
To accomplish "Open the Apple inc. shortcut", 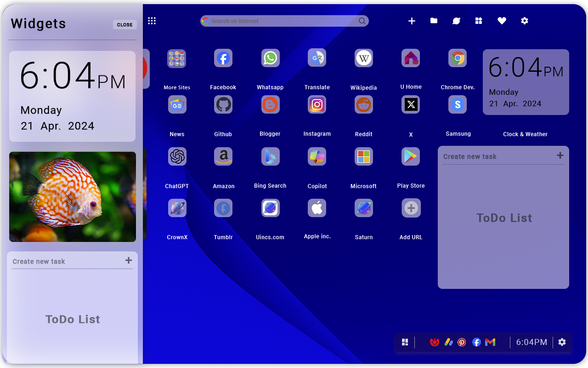I will [317, 208].
